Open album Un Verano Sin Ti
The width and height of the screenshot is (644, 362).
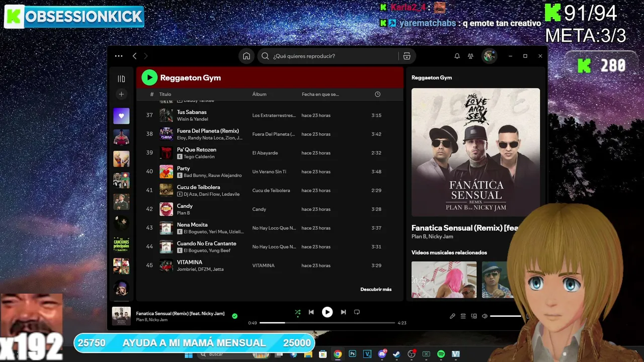[x=269, y=172]
